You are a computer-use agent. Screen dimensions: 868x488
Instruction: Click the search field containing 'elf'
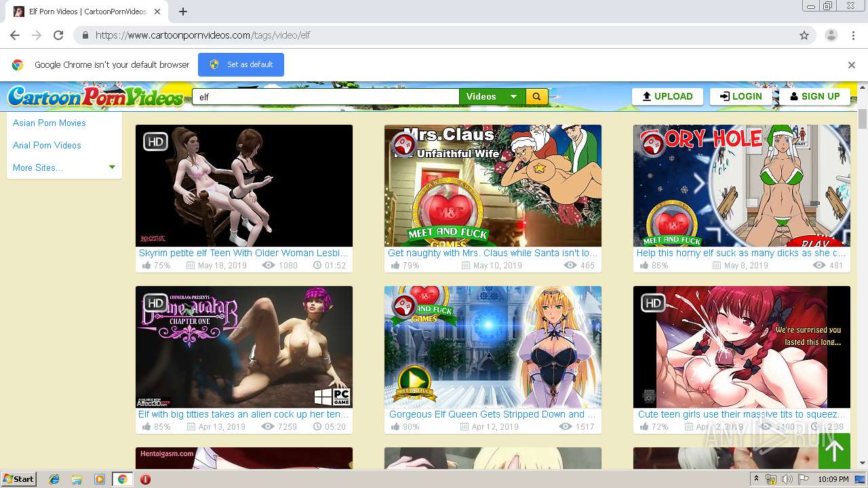[325, 97]
